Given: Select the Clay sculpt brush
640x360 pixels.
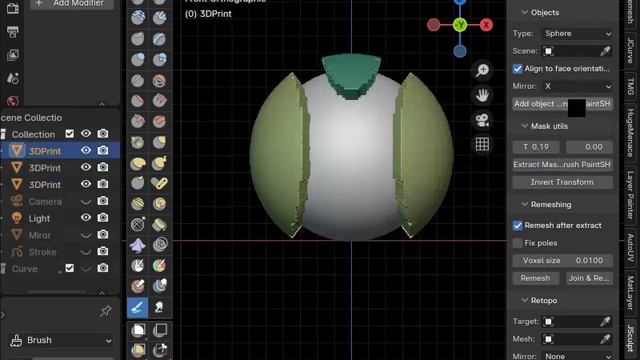Looking at the screenshot, I should coord(138,18).
